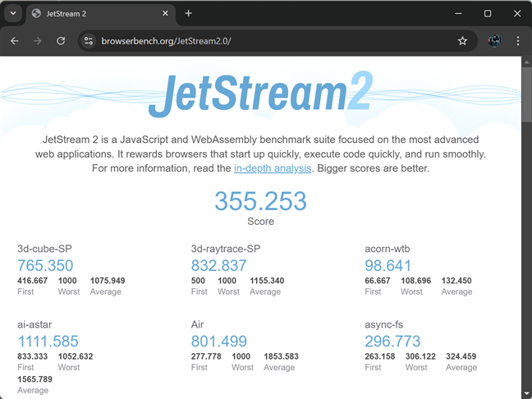Minimize the Chrome window

pyautogui.click(x=458, y=14)
